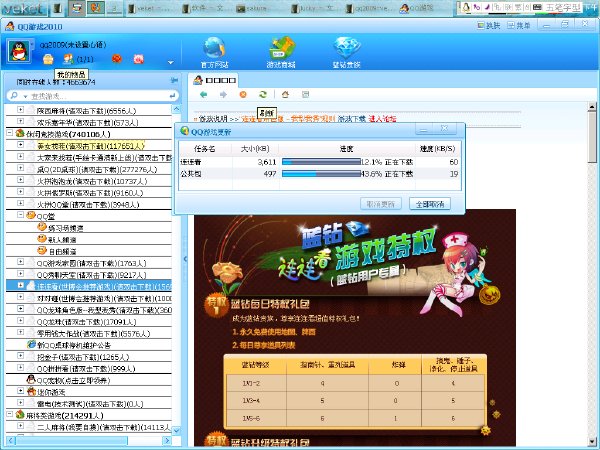Click the orange 连连看 rules link

tap(288, 119)
